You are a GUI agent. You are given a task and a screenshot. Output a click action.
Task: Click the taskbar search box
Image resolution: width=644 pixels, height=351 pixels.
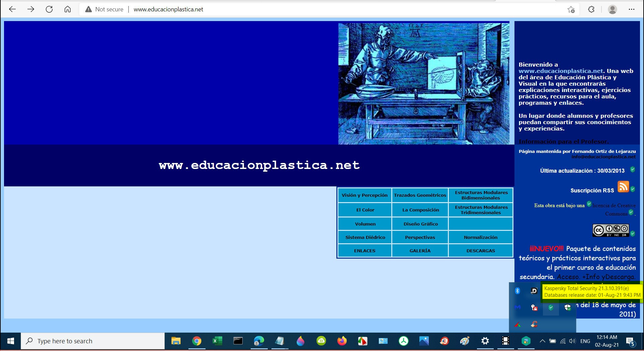(93, 341)
